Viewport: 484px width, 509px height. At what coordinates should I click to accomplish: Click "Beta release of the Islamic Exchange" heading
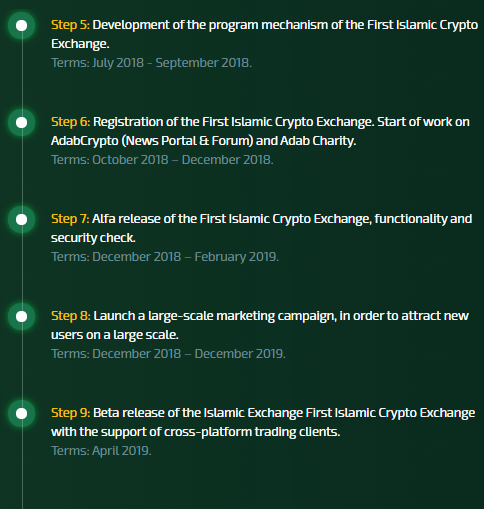tap(198, 413)
